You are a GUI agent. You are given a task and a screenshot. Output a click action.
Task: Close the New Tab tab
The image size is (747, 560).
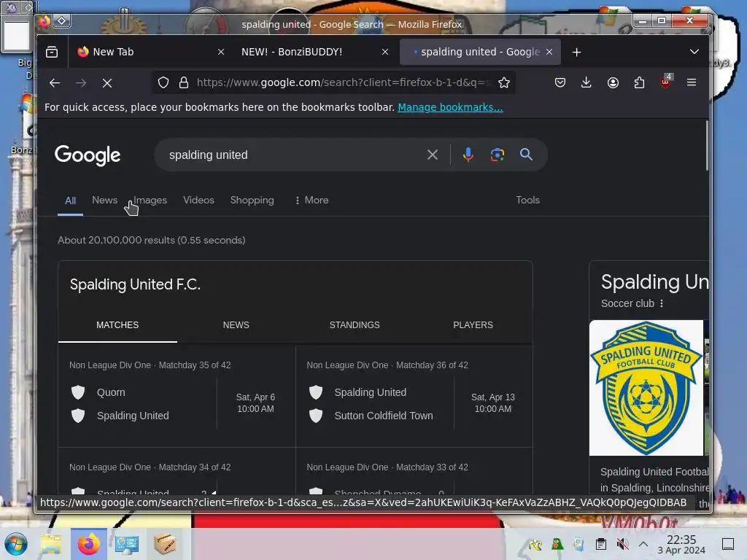coord(220,52)
